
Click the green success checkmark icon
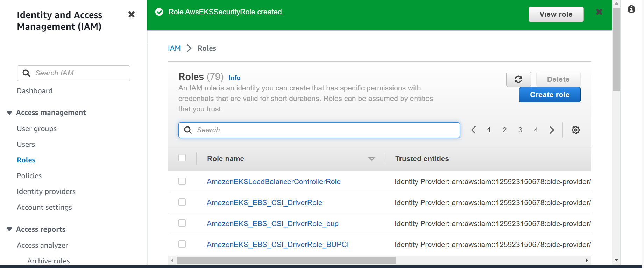(x=159, y=12)
